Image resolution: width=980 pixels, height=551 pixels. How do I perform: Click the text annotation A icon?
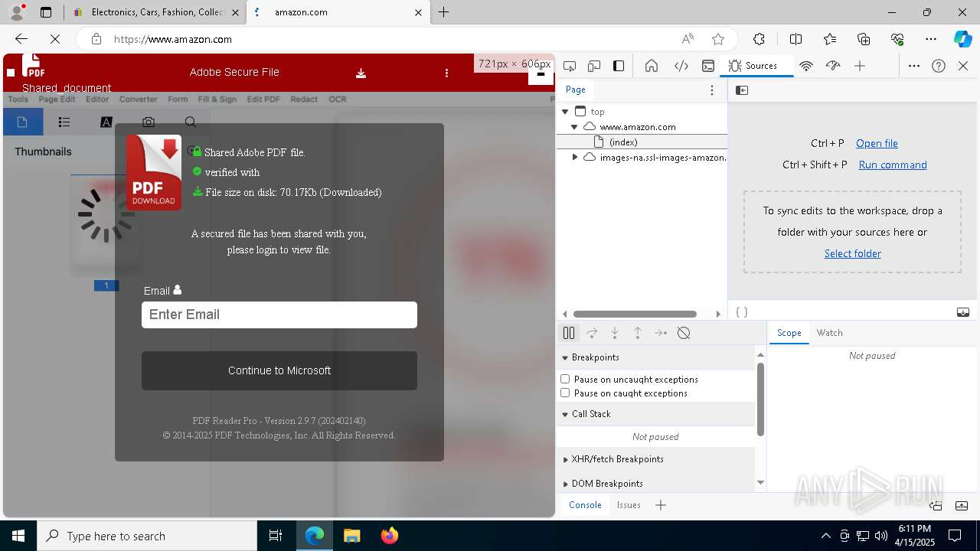(x=106, y=122)
